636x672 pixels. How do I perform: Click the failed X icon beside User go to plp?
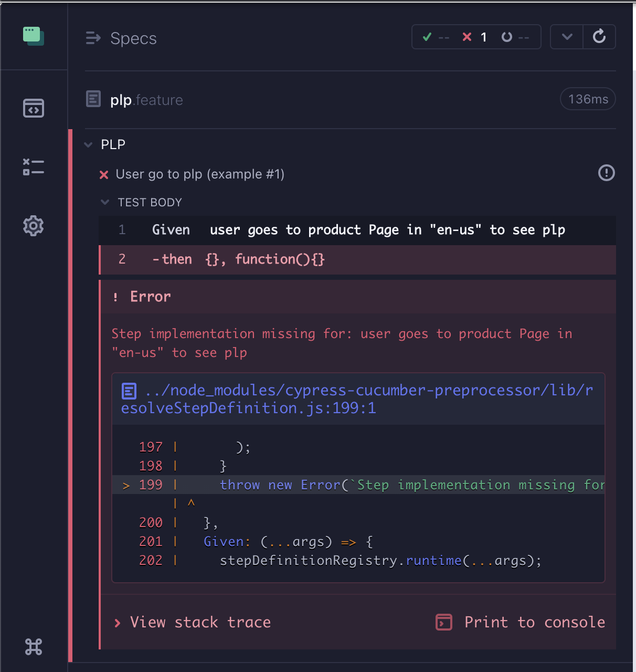[104, 175]
